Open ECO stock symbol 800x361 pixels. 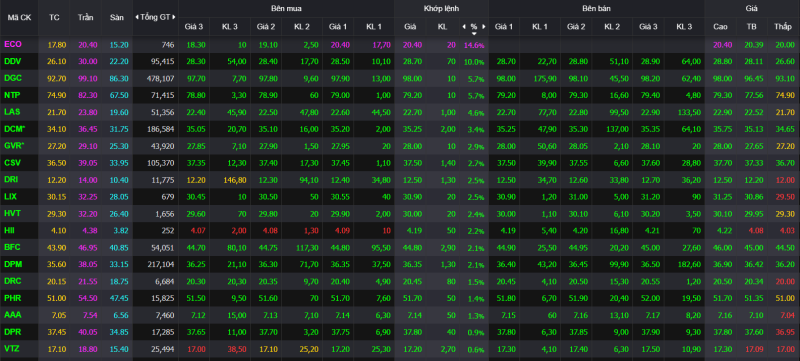pos(13,44)
